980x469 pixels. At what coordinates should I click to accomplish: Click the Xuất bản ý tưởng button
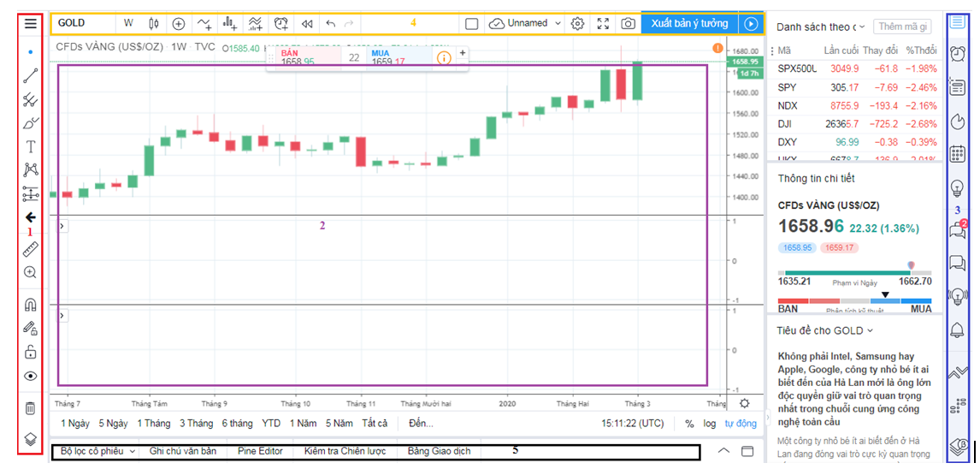point(689,24)
